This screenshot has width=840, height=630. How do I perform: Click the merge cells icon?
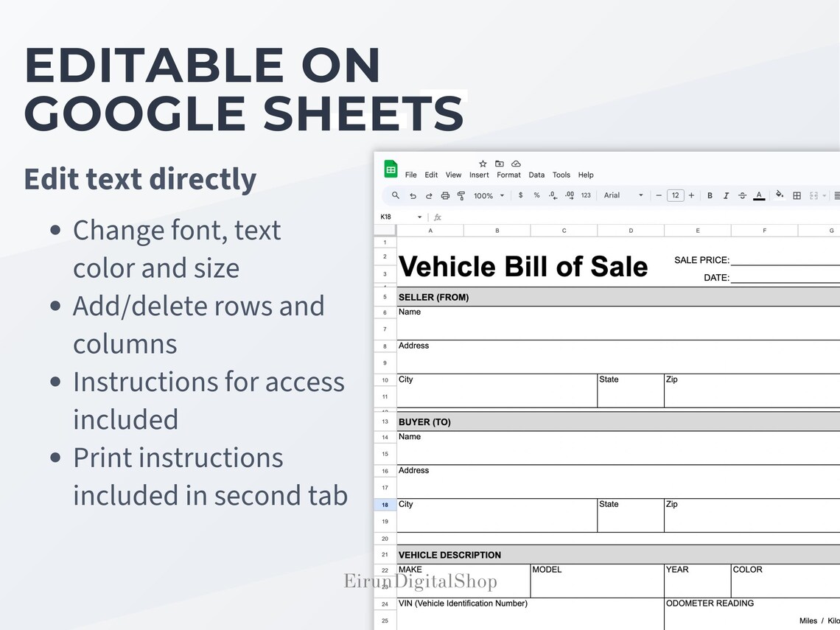pos(813,195)
